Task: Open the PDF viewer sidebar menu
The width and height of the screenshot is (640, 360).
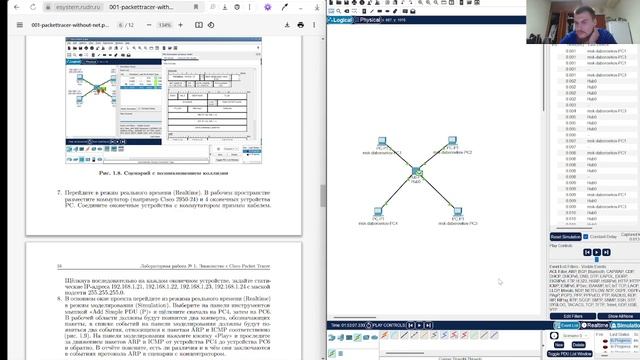Action: [20, 25]
